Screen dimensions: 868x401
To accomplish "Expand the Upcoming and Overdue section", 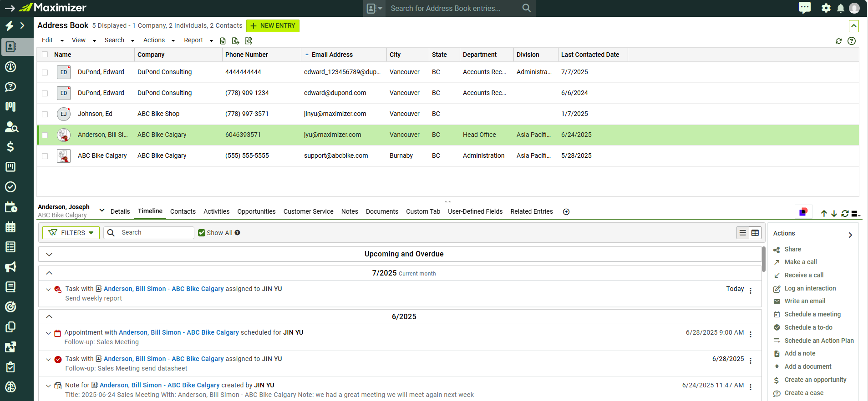I will (49, 254).
